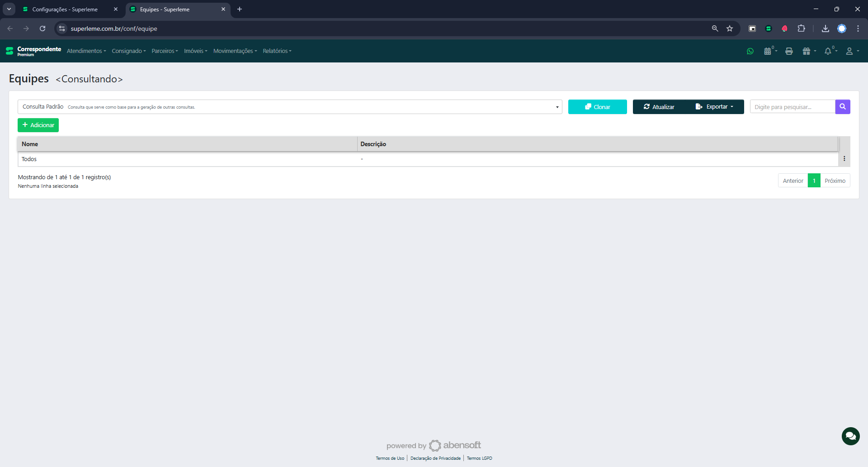Open the calendar icon in navbar
Image resolution: width=868 pixels, height=467 pixels.
[x=768, y=51]
